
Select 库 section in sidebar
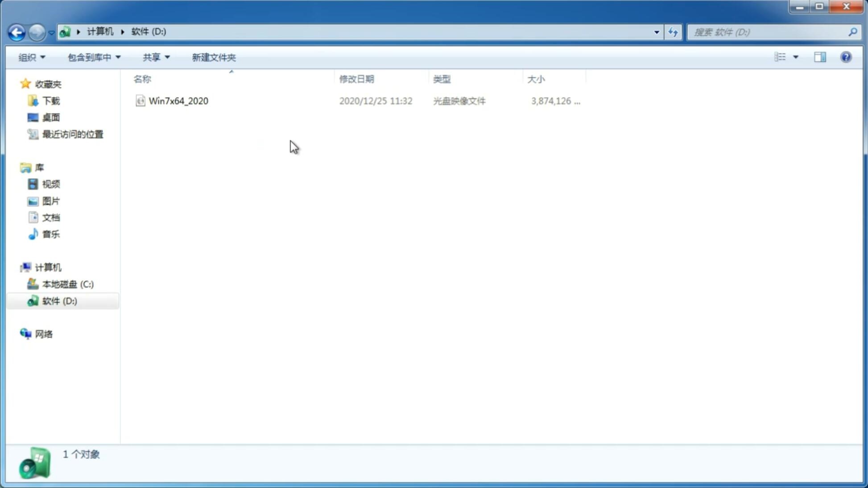(x=39, y=167)
